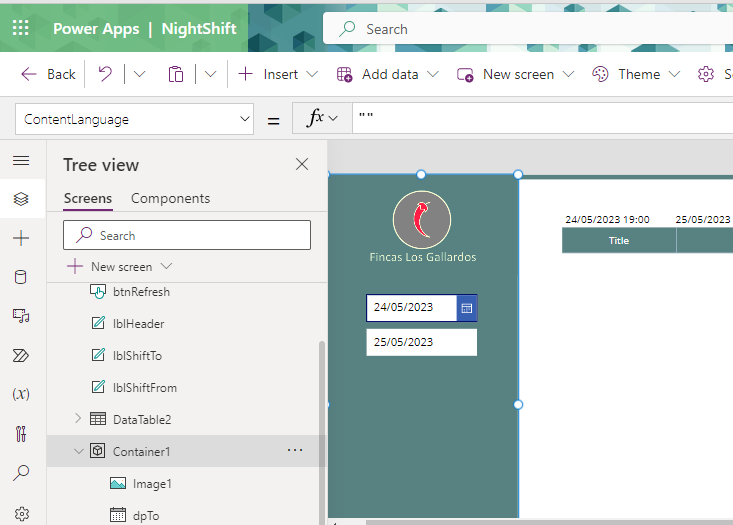Click the Title column header
This screenshot has width=733, height=525.
619,241
